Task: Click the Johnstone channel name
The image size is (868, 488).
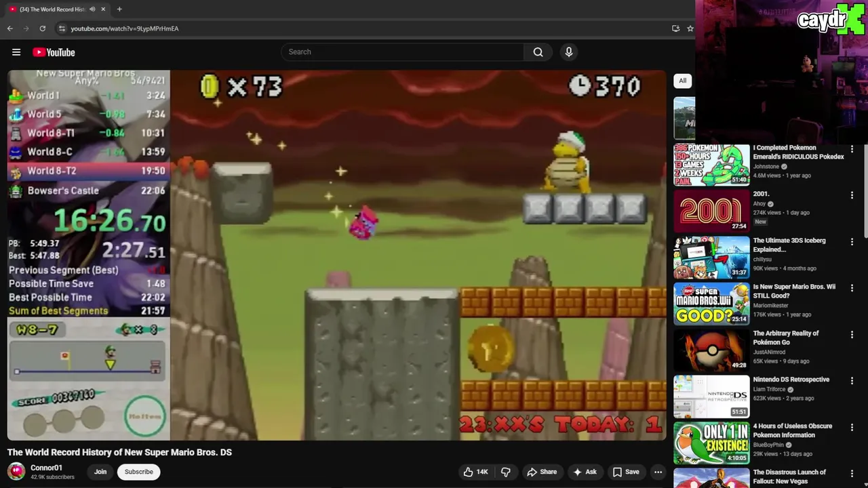Action: (766, 166)
